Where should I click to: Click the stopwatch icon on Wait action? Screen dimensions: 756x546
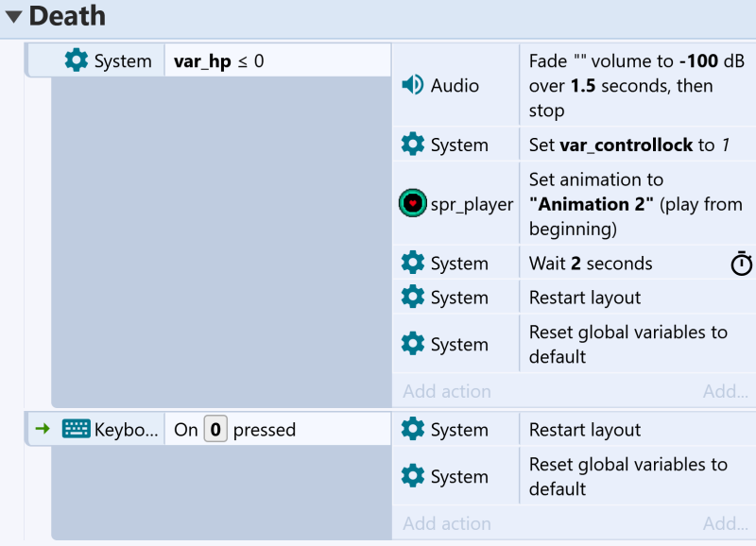pyautogui.click(x=742, y=264)
